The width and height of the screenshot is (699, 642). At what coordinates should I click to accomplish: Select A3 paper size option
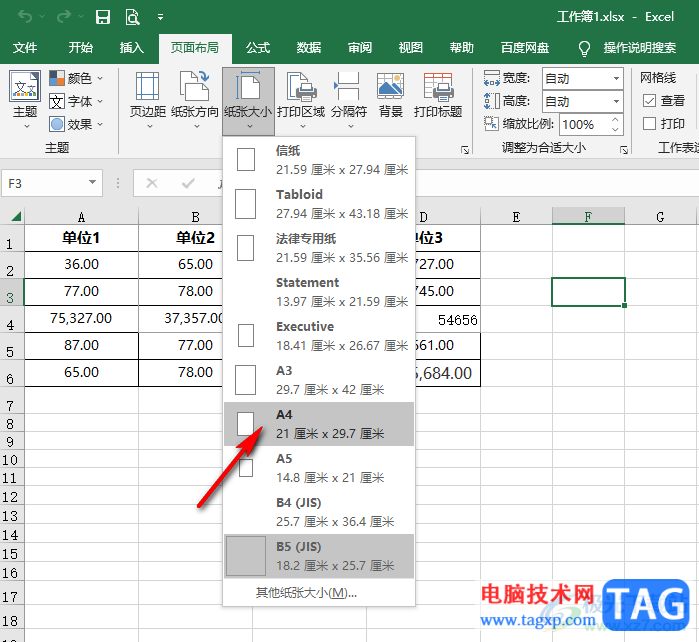coord(319,380)
